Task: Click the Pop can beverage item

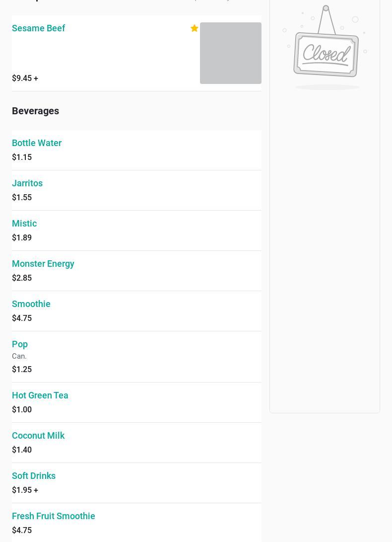Action: coord(20,344)
